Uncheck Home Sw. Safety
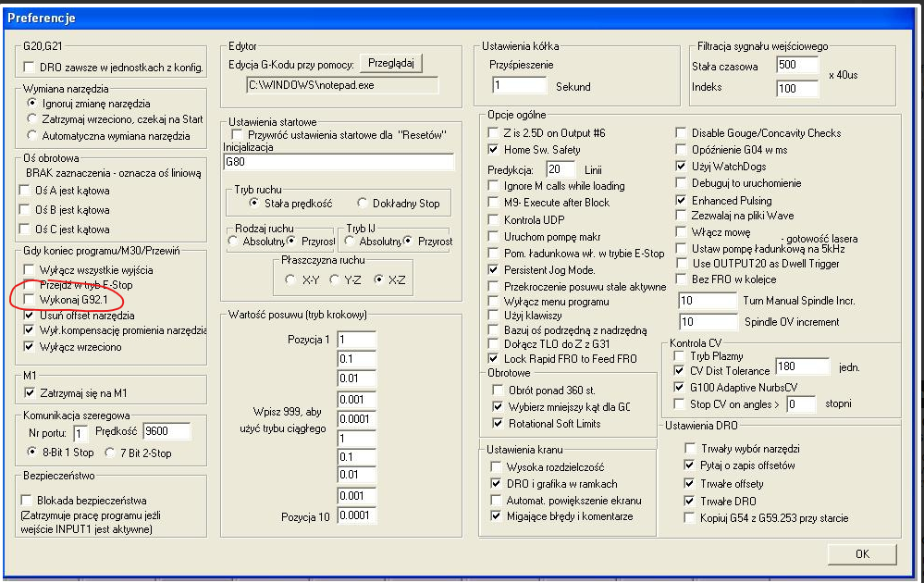 493,149
